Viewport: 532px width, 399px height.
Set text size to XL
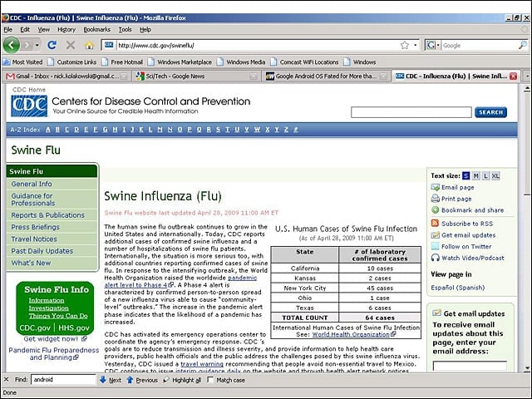pos(495,175)
